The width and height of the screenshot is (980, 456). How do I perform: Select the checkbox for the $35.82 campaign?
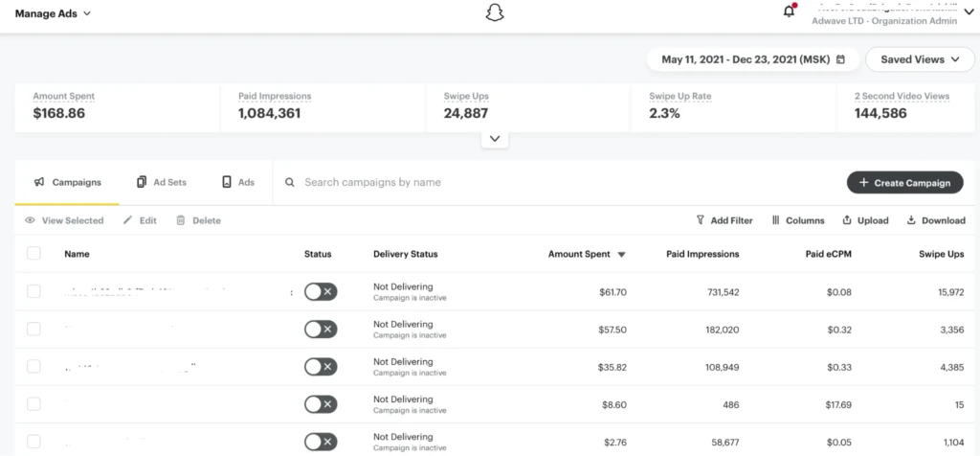(33, 367)
